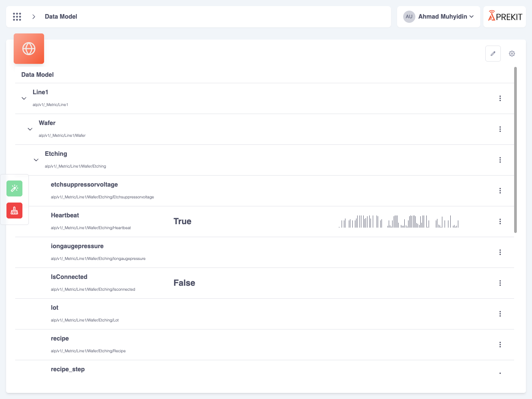Select the IsConnected metric label
Screen dimensions: 532x399
click(x=69, y=277)
